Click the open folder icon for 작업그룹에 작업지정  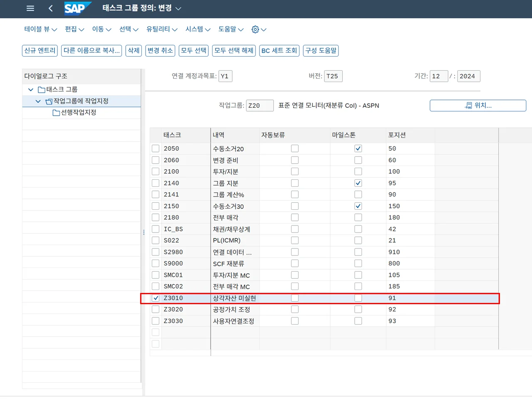[49, 101]
